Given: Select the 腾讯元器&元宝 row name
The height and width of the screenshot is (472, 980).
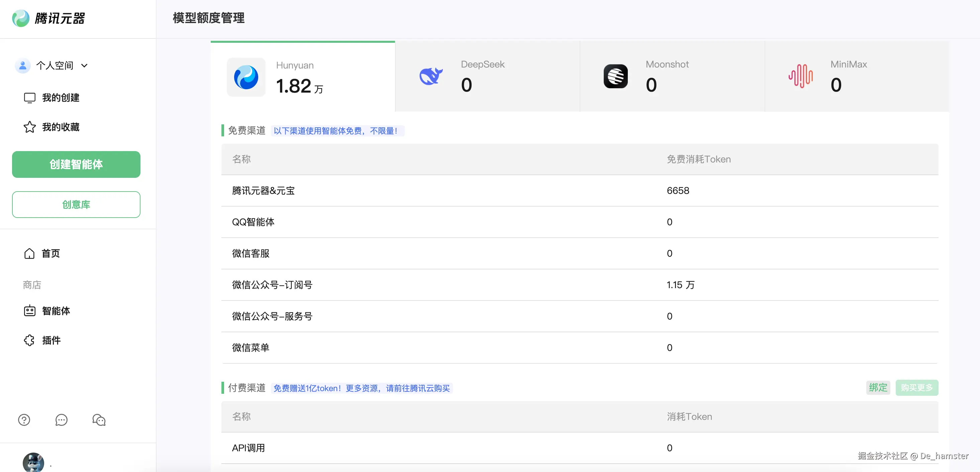Looking at the screenshot, I should coord(263,191).
